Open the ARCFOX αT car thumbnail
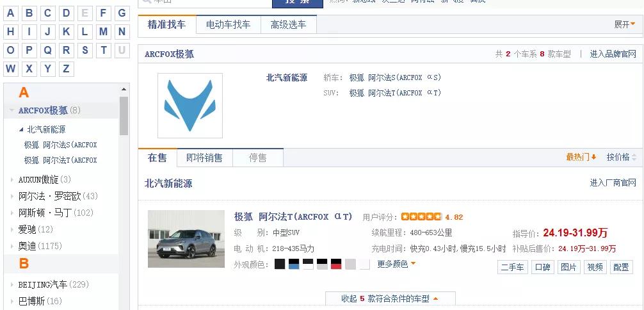The image size is (644, 310). click(x=186, y=239)
